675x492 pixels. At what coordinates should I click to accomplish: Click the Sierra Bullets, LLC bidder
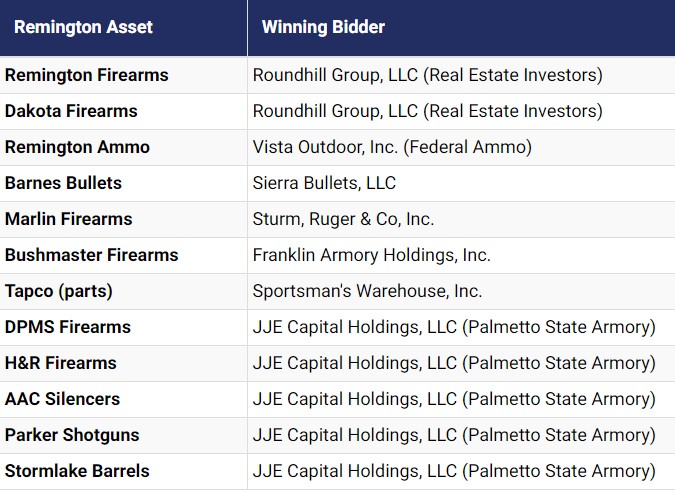(324, 183)
